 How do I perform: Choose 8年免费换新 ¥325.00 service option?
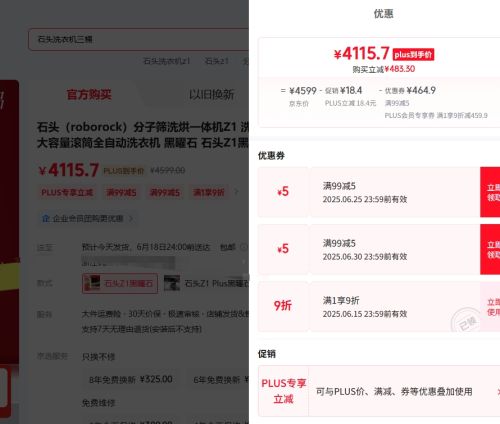click(x=131, y=379)
